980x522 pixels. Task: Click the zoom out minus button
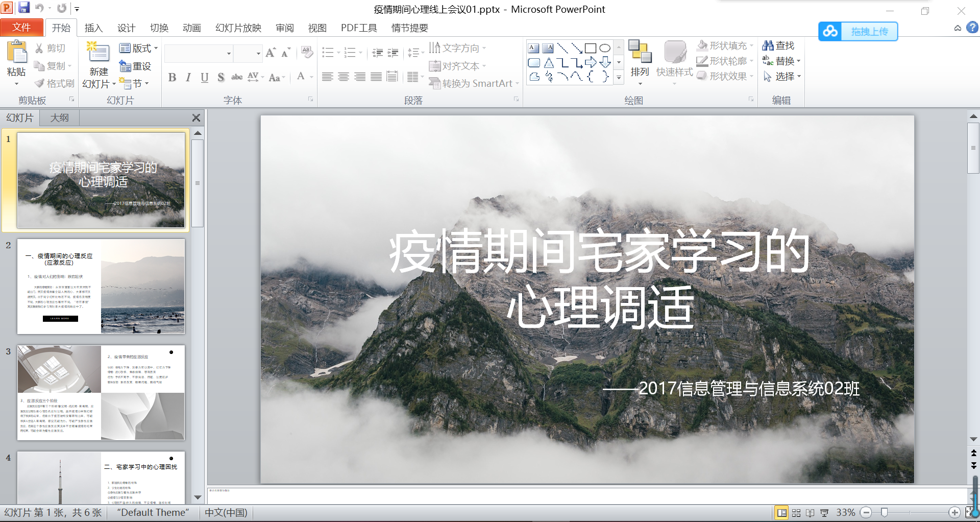click(866, 512)
